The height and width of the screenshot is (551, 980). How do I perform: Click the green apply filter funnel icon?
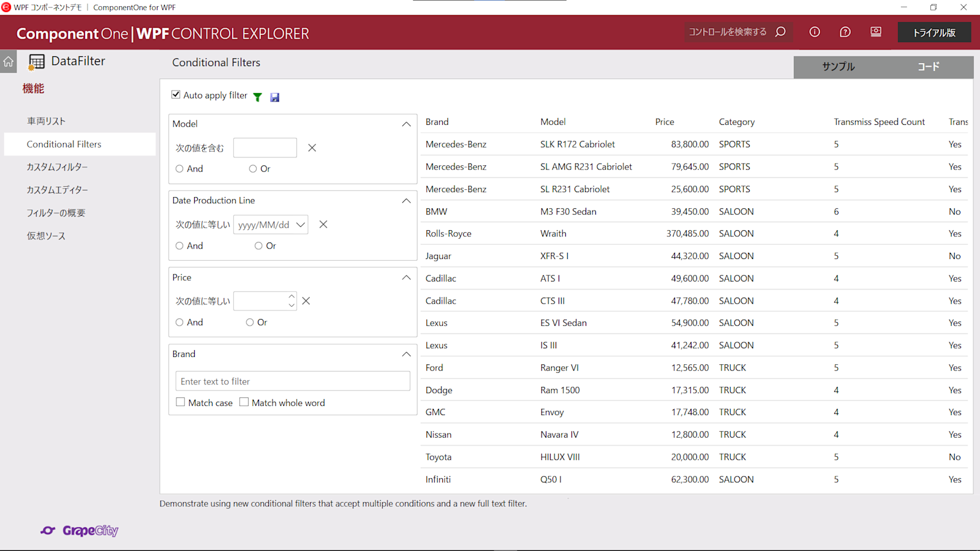[258, 97]
